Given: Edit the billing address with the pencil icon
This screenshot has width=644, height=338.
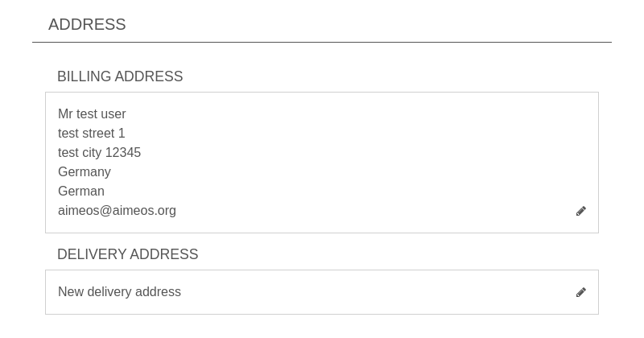Looking at the screenshot, I should [580, 211].
